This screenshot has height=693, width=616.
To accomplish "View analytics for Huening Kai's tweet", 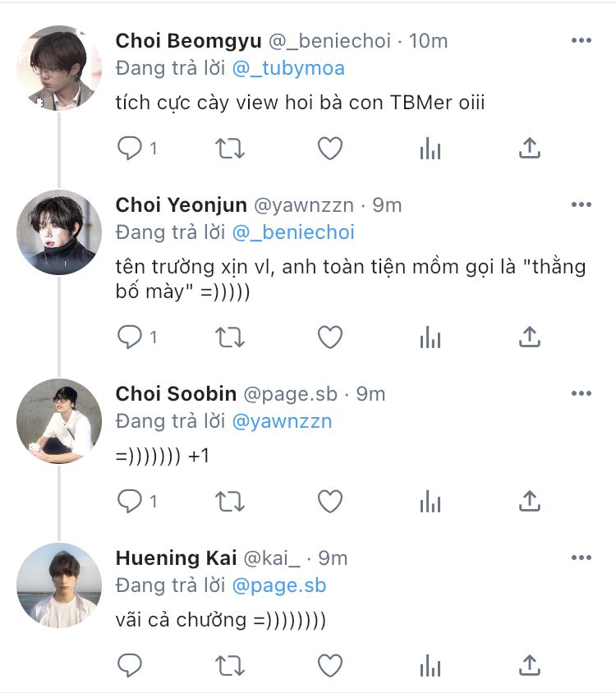I will pos(430,663).
